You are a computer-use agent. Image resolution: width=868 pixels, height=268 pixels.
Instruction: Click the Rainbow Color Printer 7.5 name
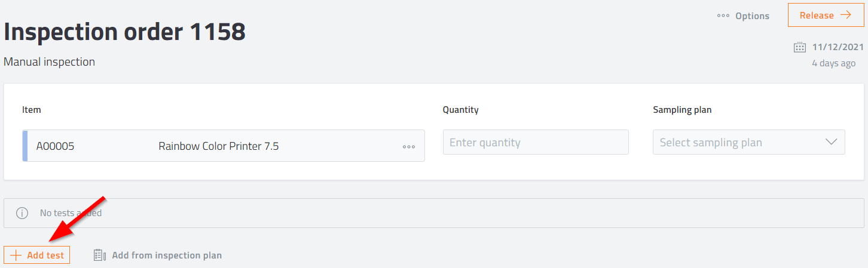pos(219,146)
